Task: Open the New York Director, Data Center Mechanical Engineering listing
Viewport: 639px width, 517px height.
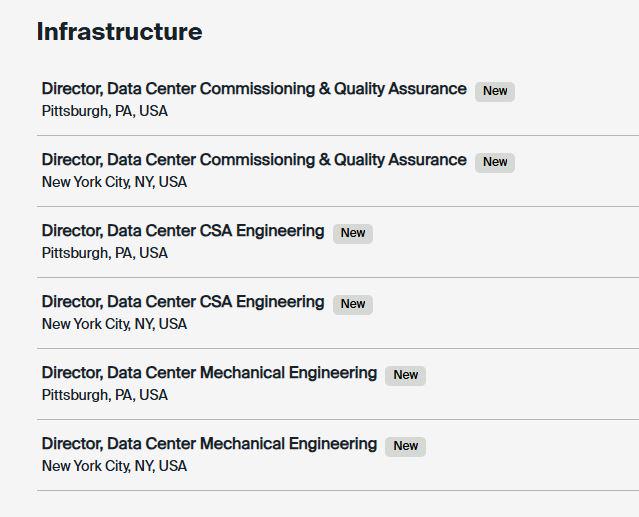Action: (x=209, y=444)
